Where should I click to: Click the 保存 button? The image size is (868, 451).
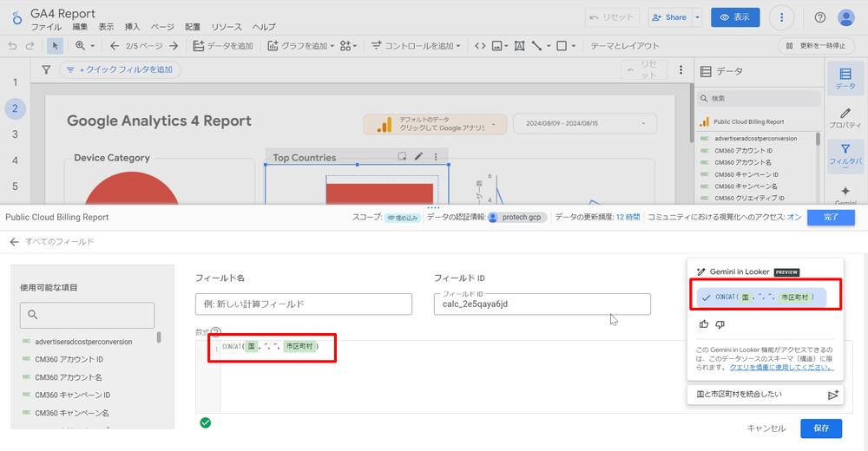click(821, 428)
